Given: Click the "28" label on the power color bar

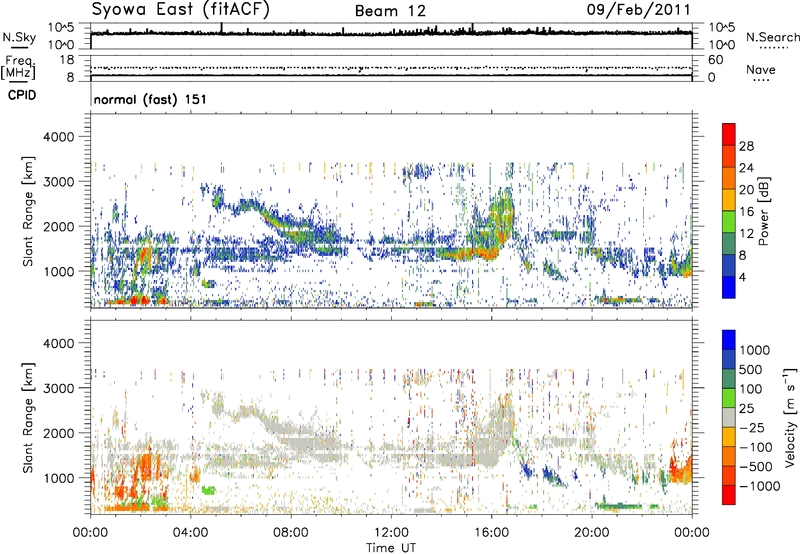Looking at the screenshot, I should coord(746,146).
